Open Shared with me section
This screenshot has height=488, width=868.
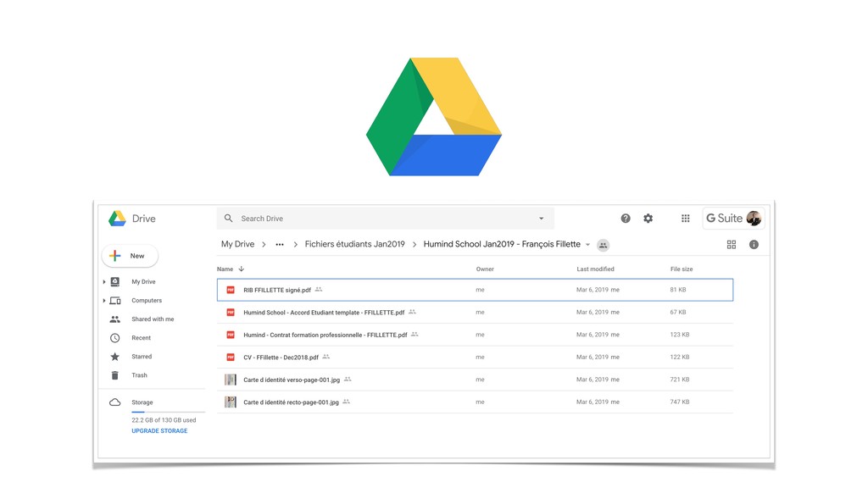click(x=153, y=319)
